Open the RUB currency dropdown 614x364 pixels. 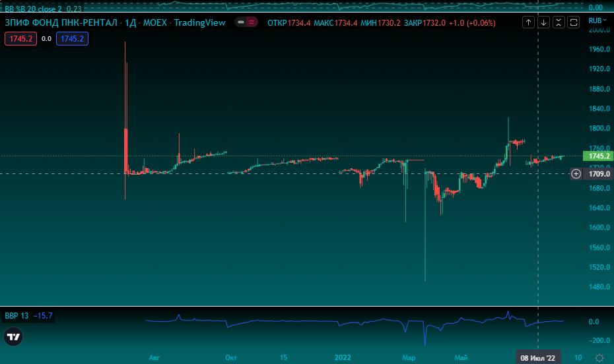597,20
